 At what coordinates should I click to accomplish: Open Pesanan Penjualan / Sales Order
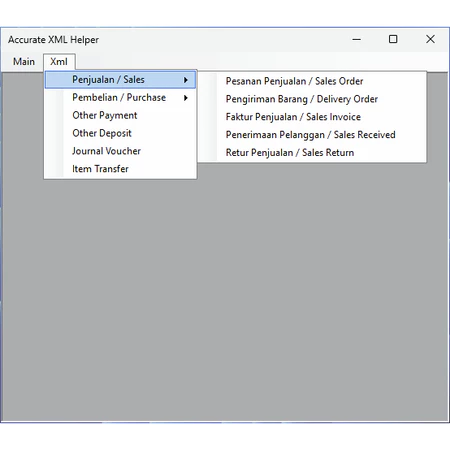coord(312,81)
